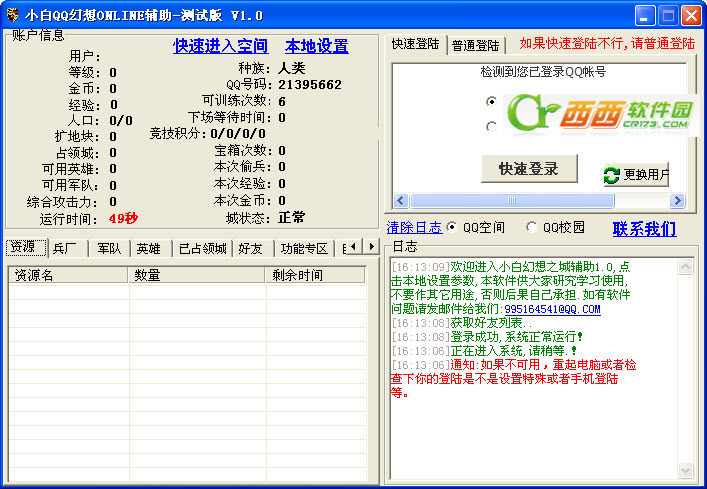Close the 小白QQ幻想 window
Image resolution: width=707 pixels, height=489 pixels.
691,16
